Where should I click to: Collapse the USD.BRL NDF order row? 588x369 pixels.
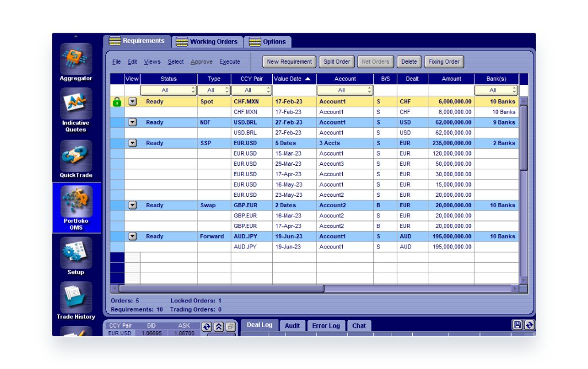click(133, 122)
